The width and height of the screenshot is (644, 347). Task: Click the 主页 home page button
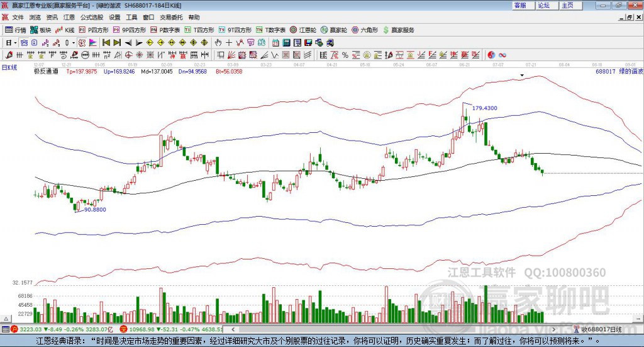pos(570,5)
